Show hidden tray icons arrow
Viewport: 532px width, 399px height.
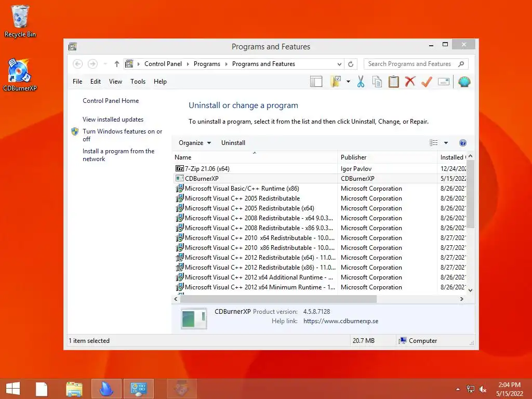(x=458, y=389)
